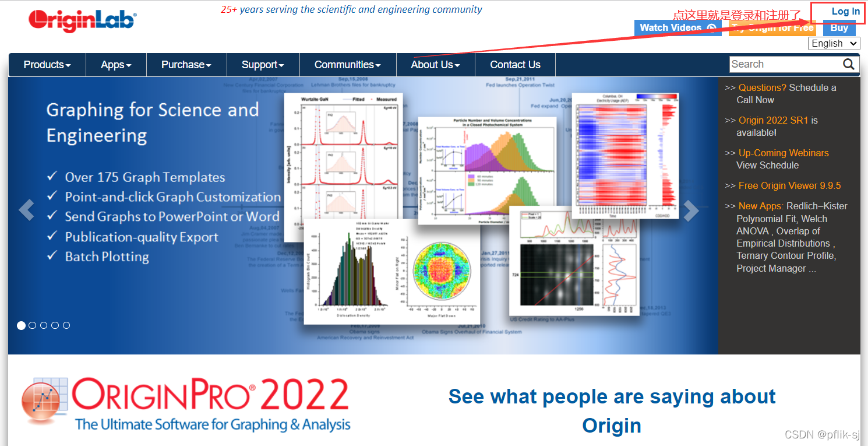Screen dimensions: 868x446
Task: Click the search magnifier icon
Action: [849, 64]
